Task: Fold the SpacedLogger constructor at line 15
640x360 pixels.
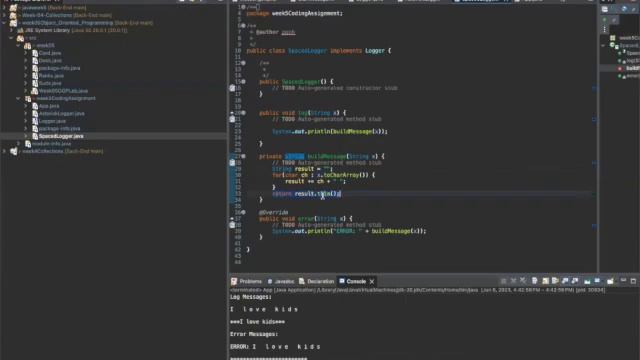Action: click(x=244, y=82)
